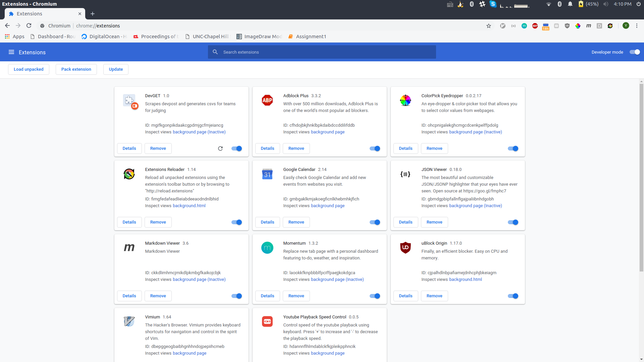Screen dimensions: 644x362
Task: Click Load unpacked
Action: click(x=29, y=69)
